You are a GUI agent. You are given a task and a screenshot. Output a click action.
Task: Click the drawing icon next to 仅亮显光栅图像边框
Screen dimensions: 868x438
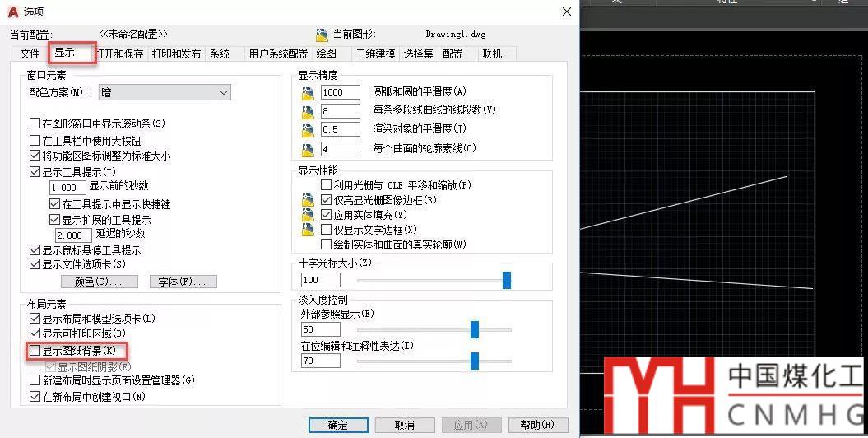point(309,200)
